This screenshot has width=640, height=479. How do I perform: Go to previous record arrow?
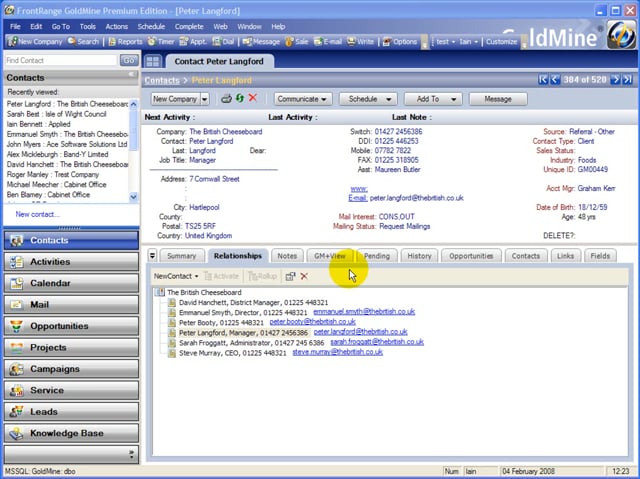(x=555, y=80)
